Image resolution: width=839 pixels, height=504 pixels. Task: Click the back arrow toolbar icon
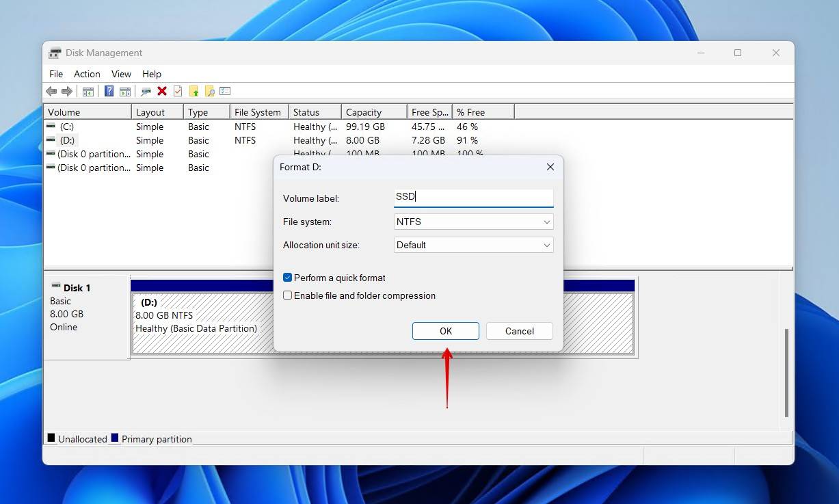point(51,91)
